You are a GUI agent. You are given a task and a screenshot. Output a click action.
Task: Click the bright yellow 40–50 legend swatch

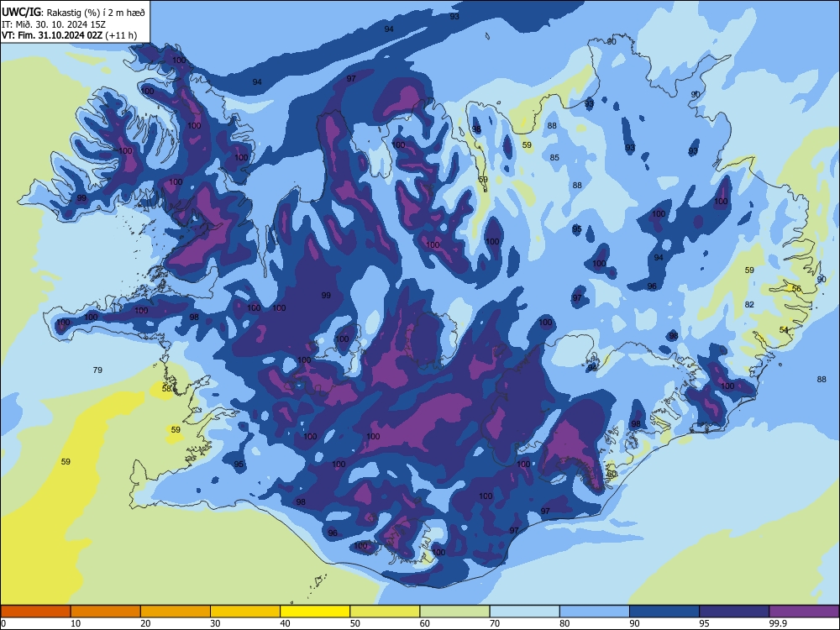(315, 612)
